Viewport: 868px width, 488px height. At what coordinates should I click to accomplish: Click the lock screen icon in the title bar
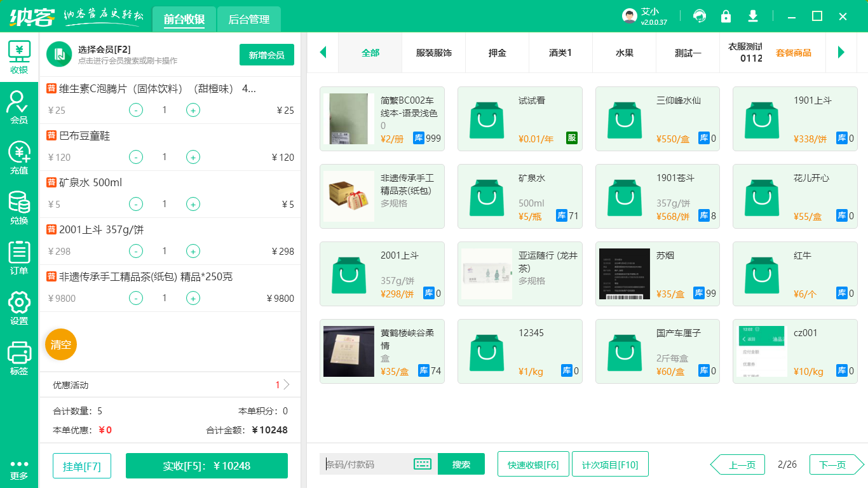[726, 16]
